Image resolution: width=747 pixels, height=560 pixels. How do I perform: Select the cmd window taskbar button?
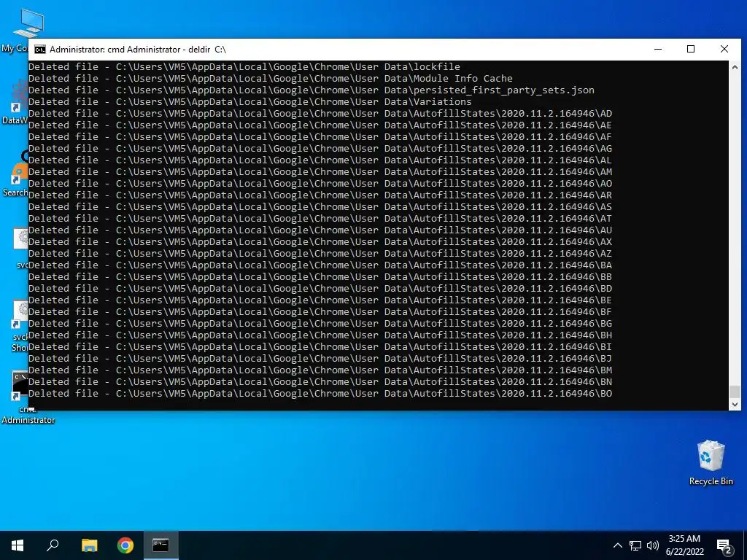160,545
